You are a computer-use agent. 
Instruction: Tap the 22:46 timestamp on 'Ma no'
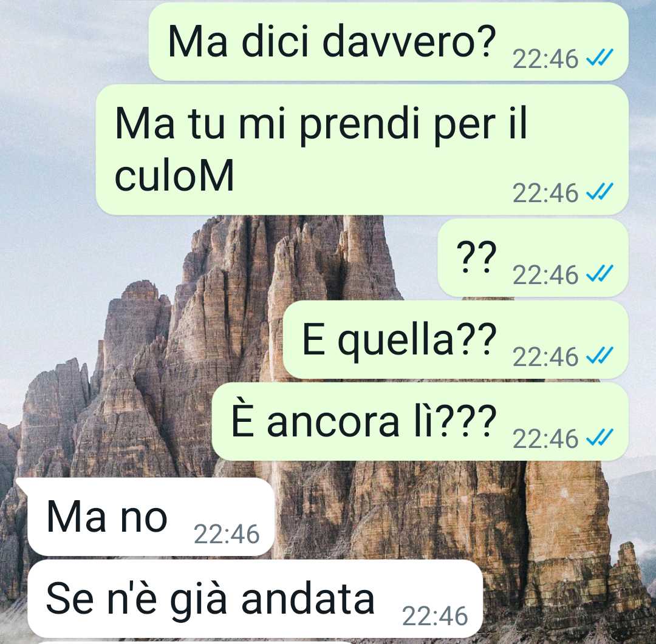pyautogui.click(x=227, y=534)
